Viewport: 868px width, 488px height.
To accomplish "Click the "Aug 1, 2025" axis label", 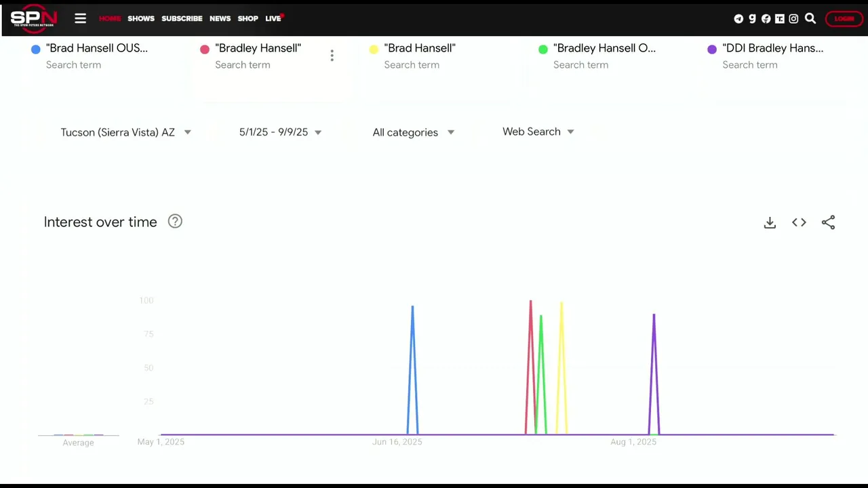I will click(633, 442).
